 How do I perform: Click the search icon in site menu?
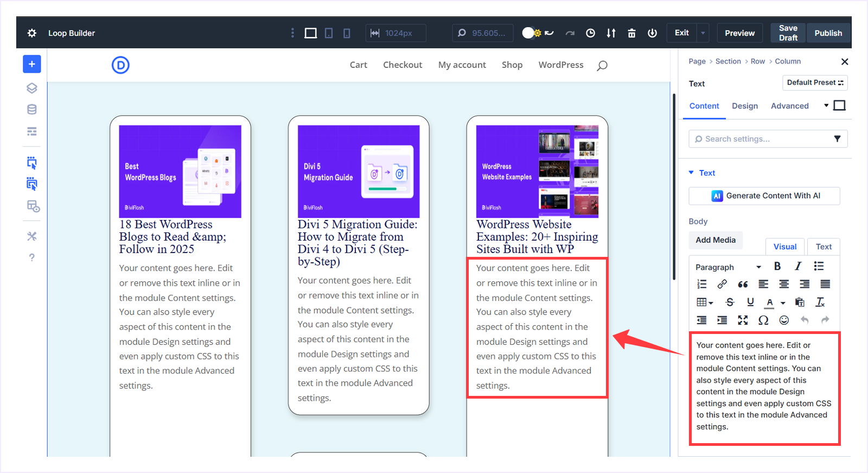(x=602, y=66)
